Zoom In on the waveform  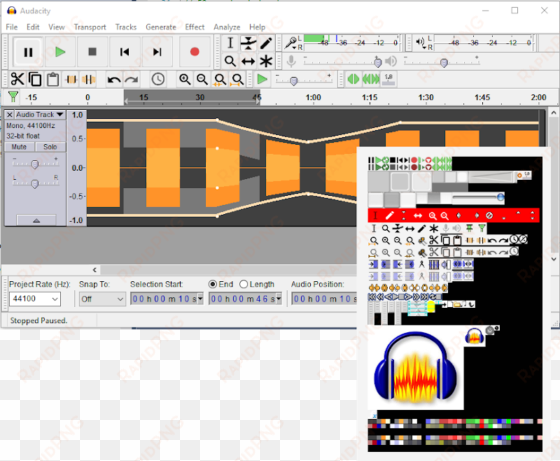point(185,79)
